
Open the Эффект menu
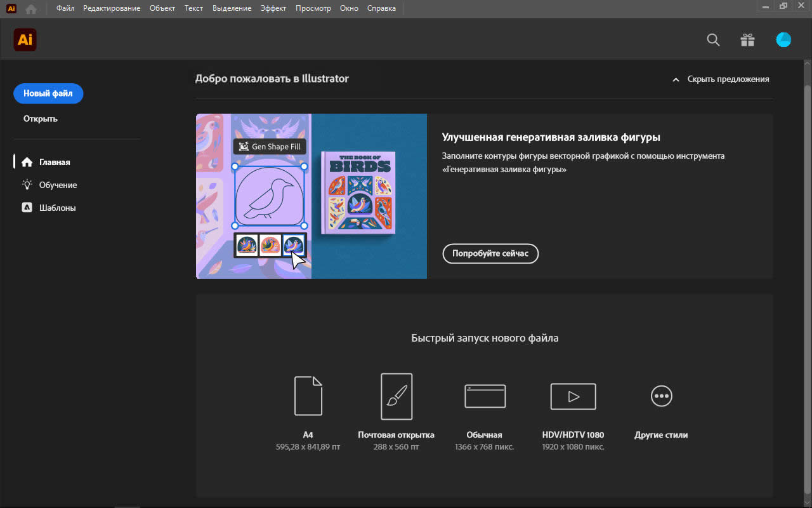[x=273, y=8]
